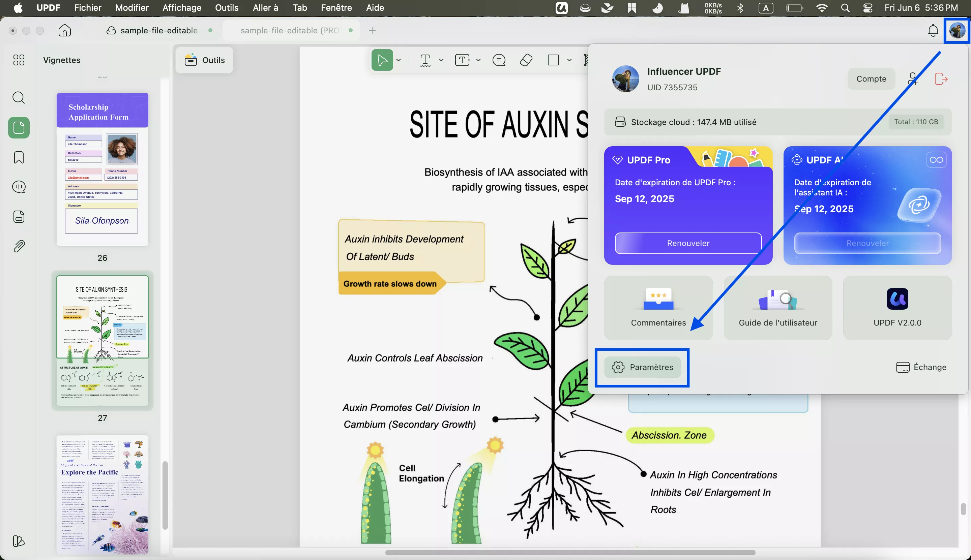Select page 26 Scholarship form thumbnail
Viewport: 971px width, 560px height.
pos(102,169)
